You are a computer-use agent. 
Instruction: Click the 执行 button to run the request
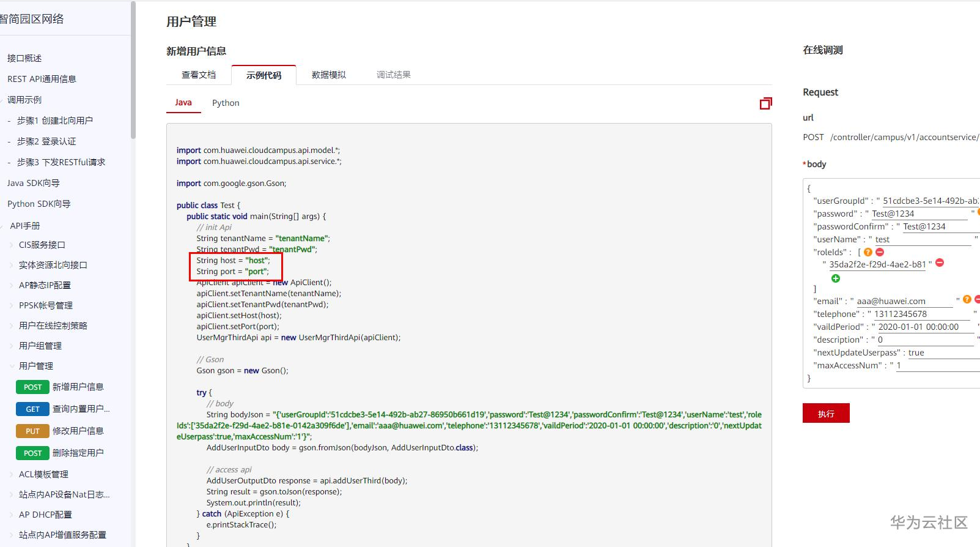[826, 413]
